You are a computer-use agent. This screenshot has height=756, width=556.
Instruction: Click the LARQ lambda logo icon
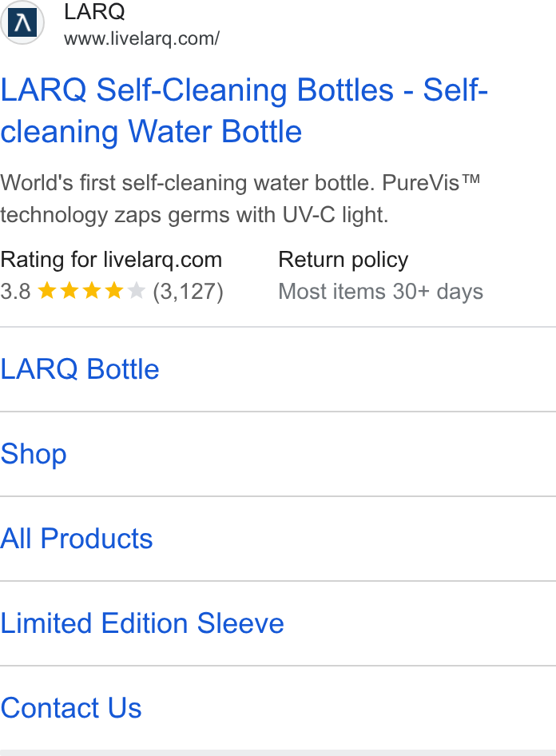click(x=22, y=22)
